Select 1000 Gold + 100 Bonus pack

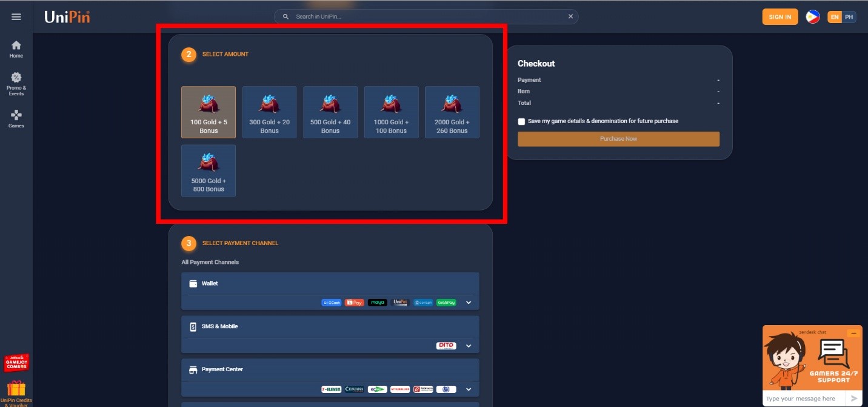[392, 112]
